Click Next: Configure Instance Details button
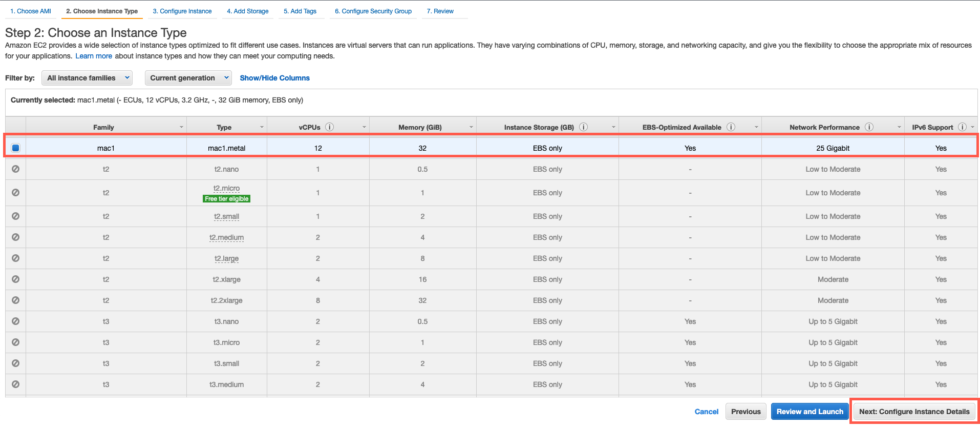This screenshot has height=427, width=980. [x=914, y=412]
